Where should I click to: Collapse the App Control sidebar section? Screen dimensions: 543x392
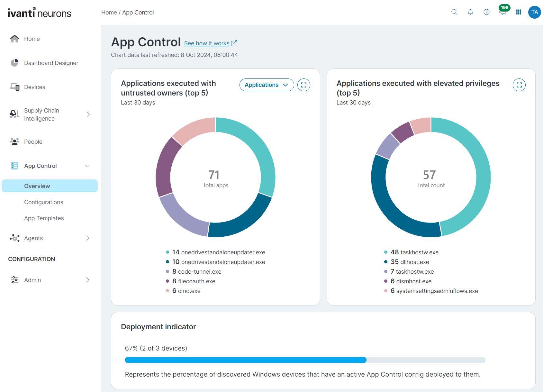pyautogui.click(x=87, y=166)
